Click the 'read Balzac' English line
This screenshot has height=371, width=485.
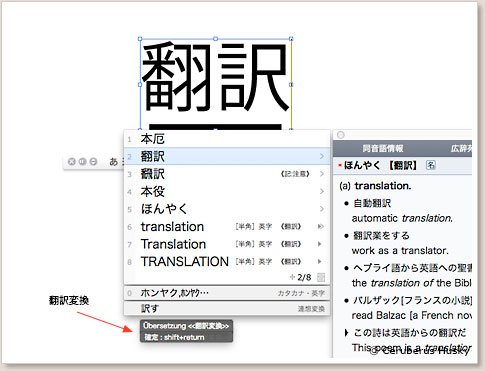coord(412,315)
